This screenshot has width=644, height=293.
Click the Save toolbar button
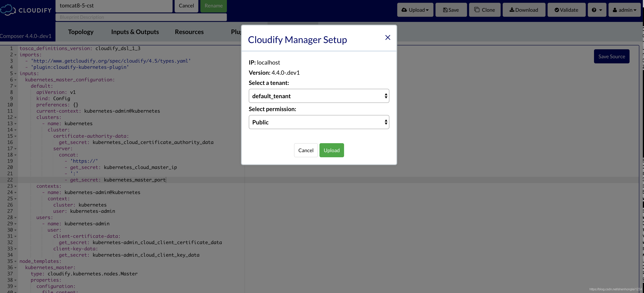pos(451,10)
